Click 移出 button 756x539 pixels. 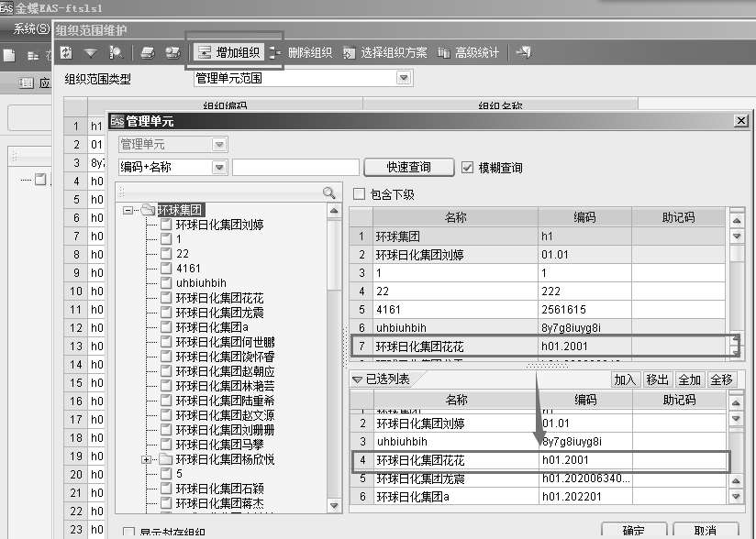click(657, 379)
